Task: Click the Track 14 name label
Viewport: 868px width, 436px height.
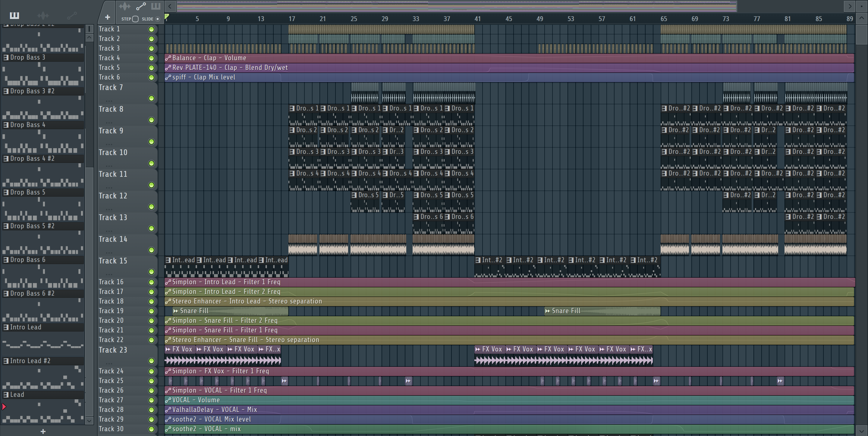Action: (113, 239)
